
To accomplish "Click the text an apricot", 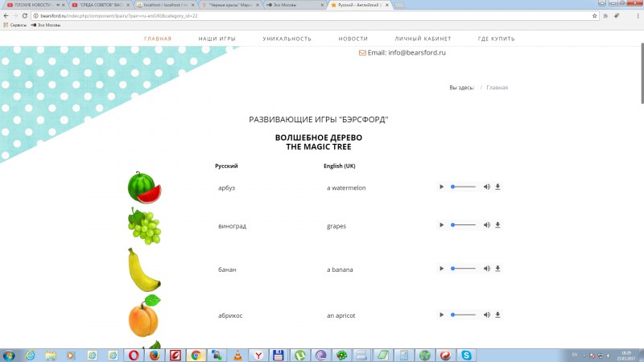I will (341, 315).
